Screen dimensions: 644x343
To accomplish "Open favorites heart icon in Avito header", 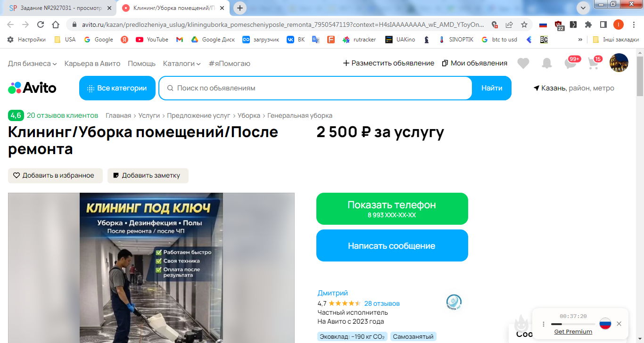I will tap(523, 63).
